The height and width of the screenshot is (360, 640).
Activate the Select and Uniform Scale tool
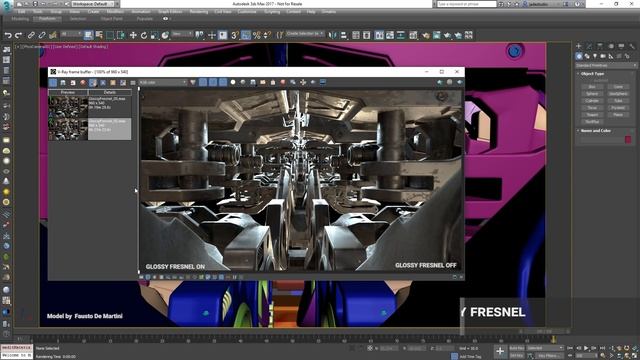(x=154, y=36)
